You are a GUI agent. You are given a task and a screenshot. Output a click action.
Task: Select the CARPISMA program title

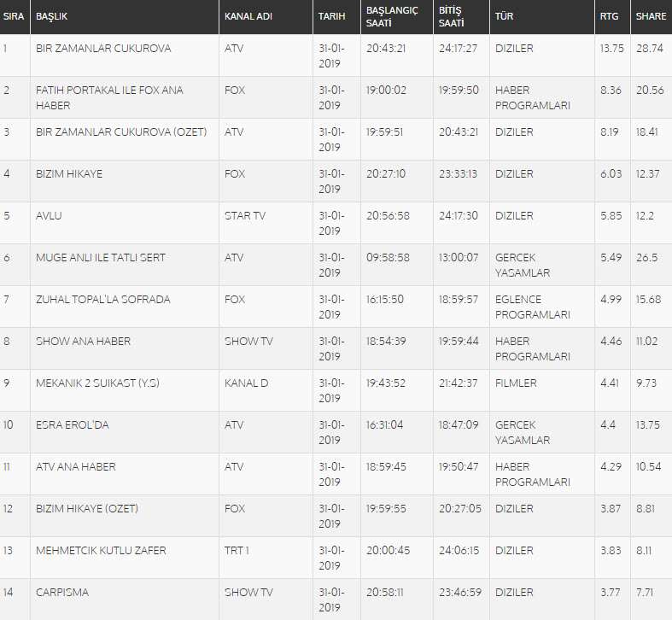pos(62,593)
